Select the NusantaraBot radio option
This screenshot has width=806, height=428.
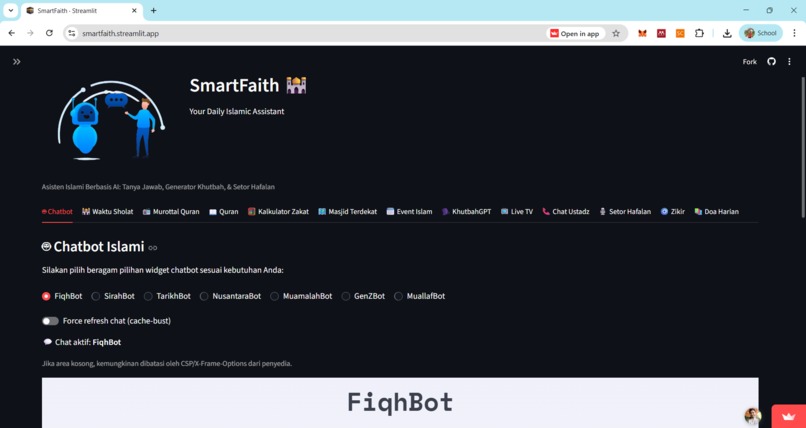click(230, 296)
